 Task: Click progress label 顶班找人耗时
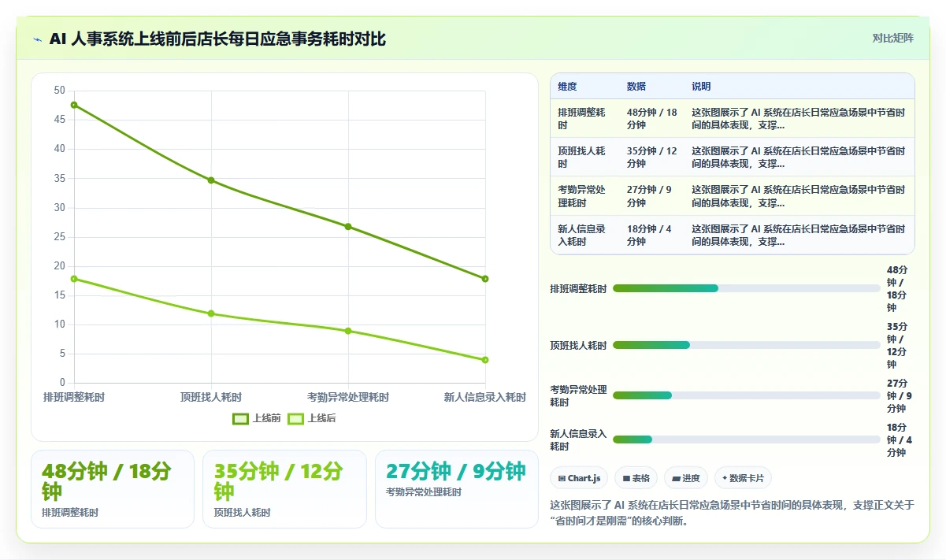[x=578, y=346]
